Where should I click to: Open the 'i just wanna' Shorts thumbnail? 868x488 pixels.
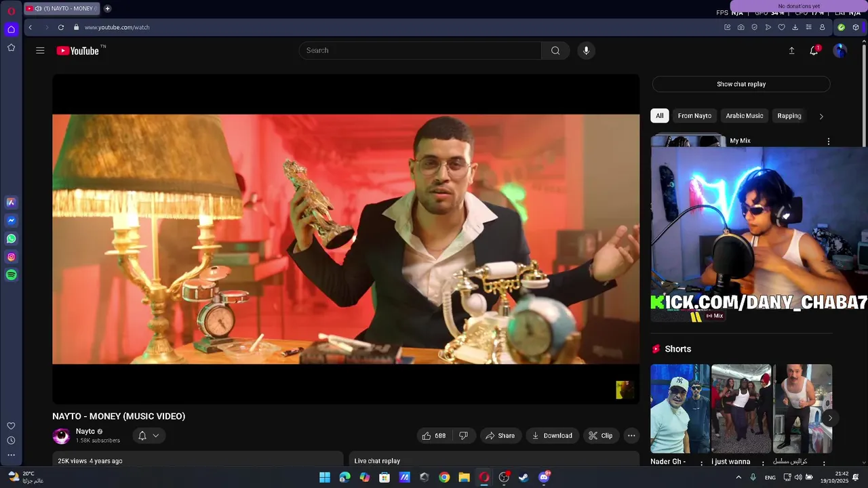(741, 409)
